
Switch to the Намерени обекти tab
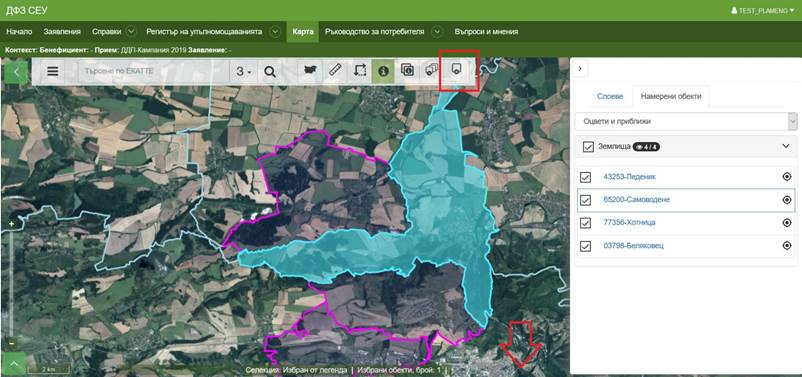coord(671,96)
